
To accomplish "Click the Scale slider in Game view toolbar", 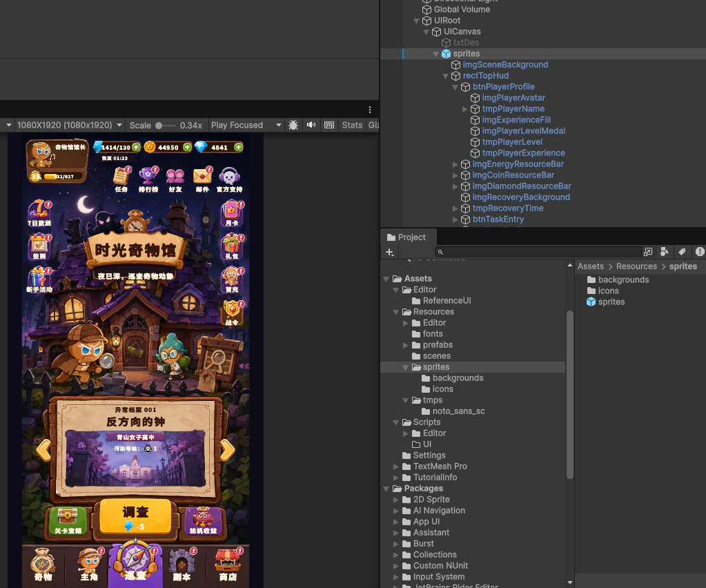I will 165,126.
